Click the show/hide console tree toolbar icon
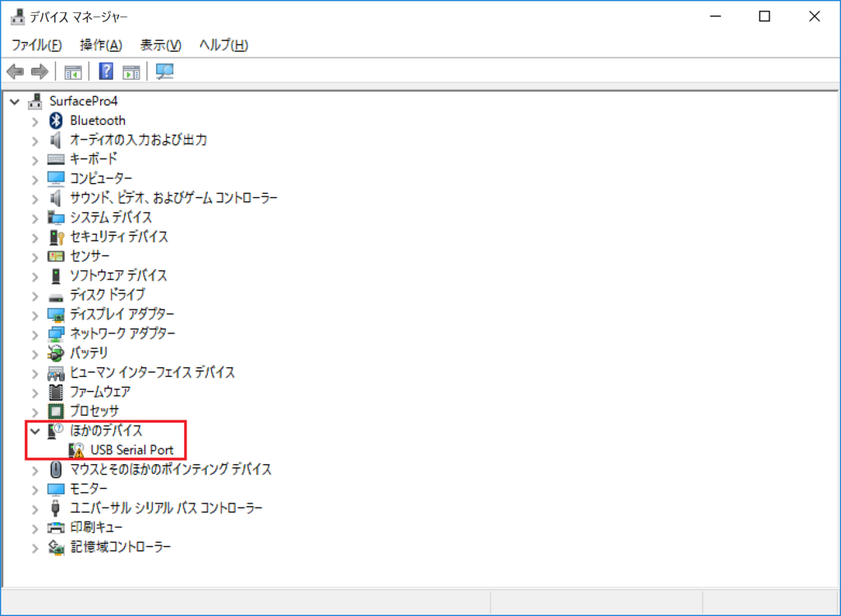Screen dimensions: 841x616 [73, 71]
